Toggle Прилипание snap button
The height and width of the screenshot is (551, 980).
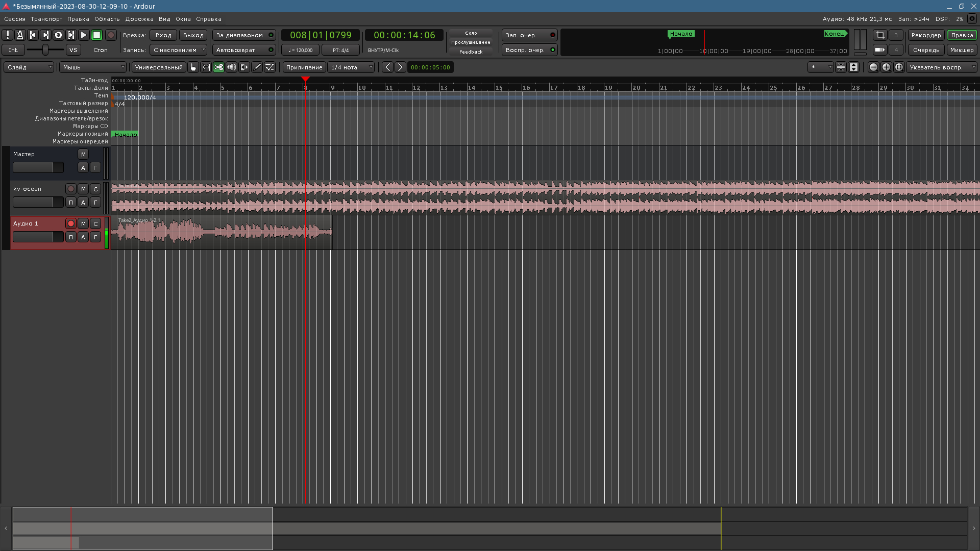point(304,67)
